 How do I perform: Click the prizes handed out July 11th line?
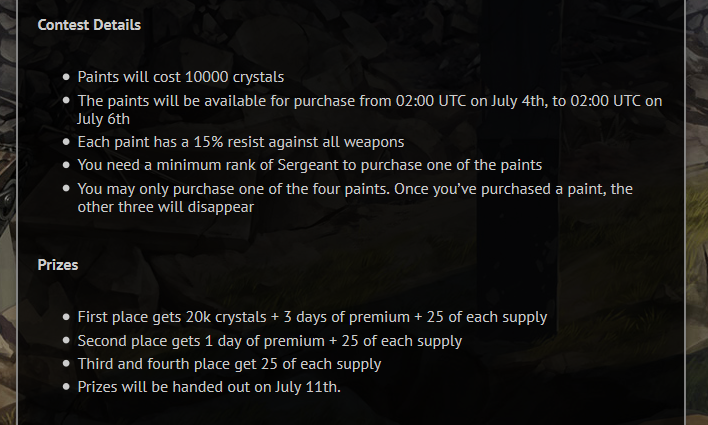pyautogui.click(x=209, y=387)
